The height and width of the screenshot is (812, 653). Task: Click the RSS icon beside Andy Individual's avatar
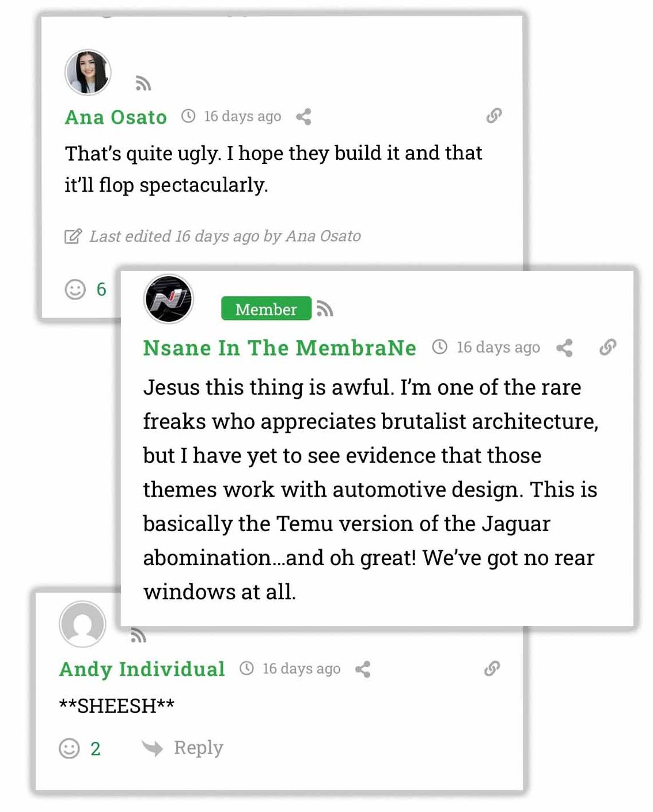click(x=138, y=635)
